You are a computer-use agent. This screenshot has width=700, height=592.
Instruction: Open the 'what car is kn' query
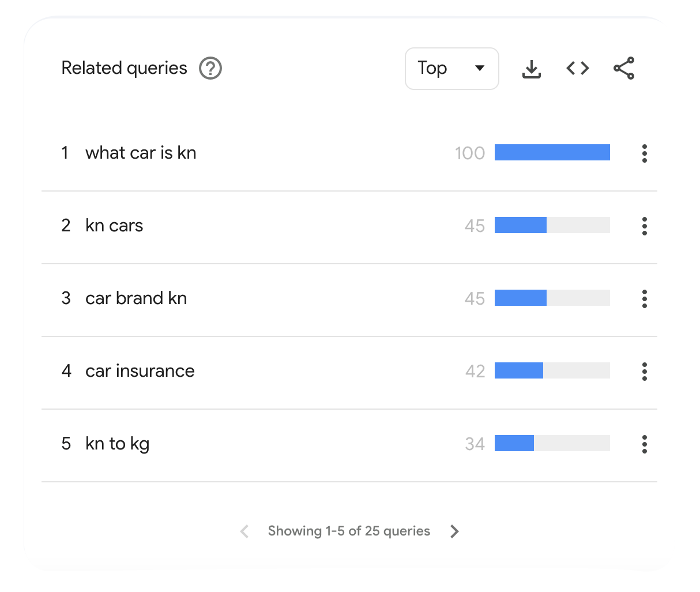pos(141,153)
